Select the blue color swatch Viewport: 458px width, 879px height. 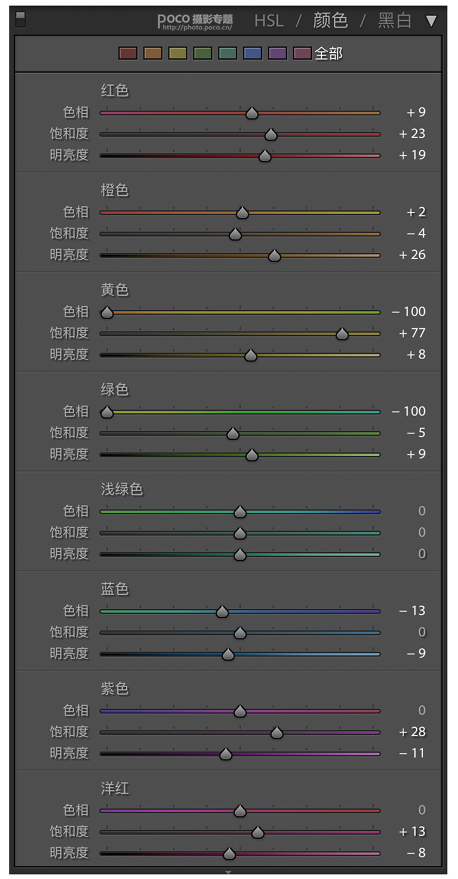(252, 53)
